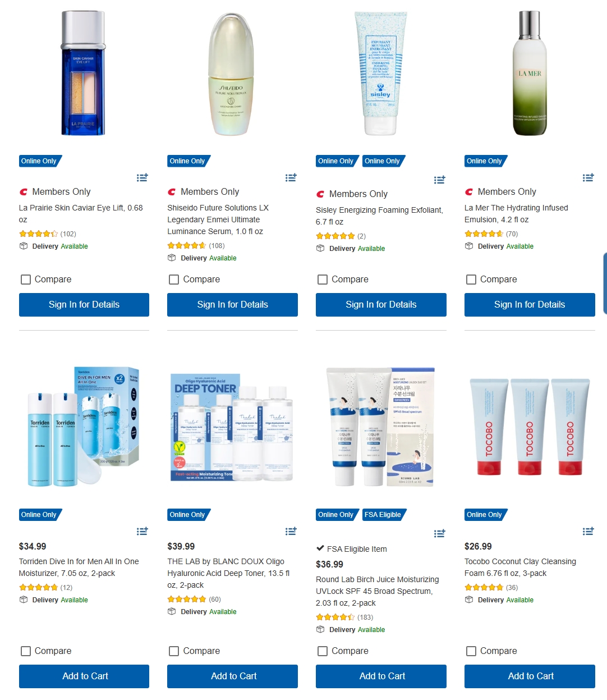Add Shiseido Luminance Serum to list icon
Screen dimensions: 607x700
[291, 177]
